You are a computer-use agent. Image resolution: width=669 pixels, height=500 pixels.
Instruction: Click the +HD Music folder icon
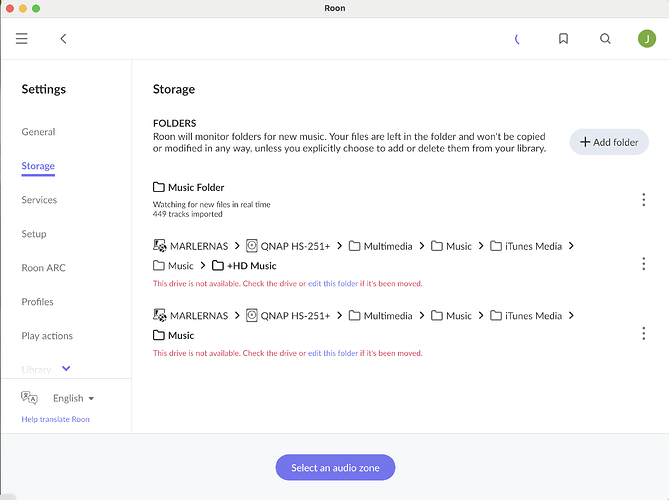click(x=218, y=265)
